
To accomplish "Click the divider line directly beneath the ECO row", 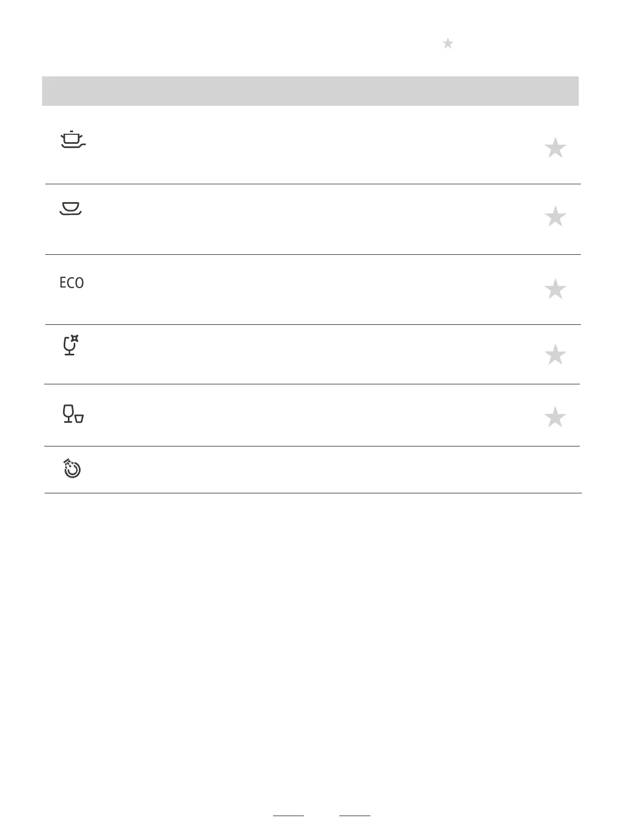I will 313,324.
